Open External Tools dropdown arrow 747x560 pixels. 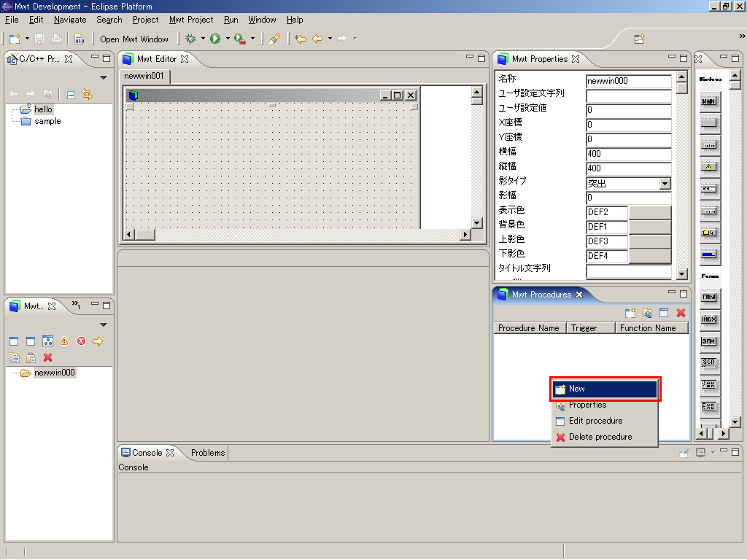pos(252,39)
